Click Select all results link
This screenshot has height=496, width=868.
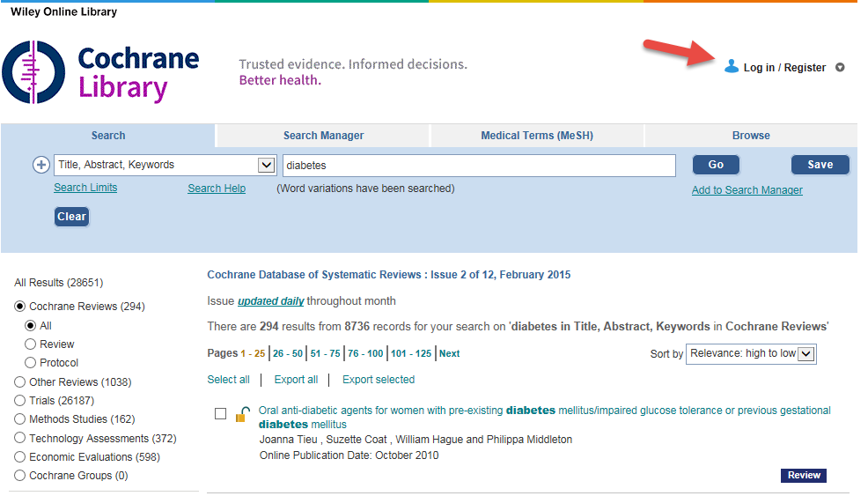(228, 380)
